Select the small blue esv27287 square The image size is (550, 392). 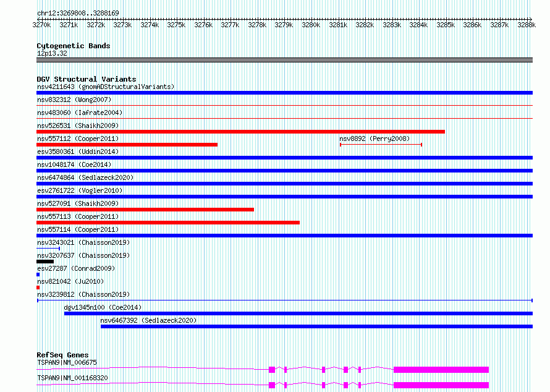(38, 275)
